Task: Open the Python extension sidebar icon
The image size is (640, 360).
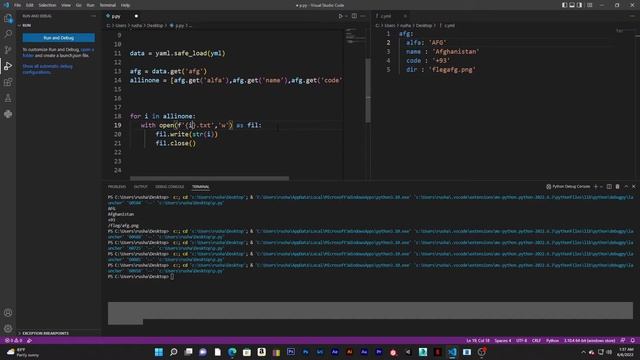Action: [x=8, y=114]
